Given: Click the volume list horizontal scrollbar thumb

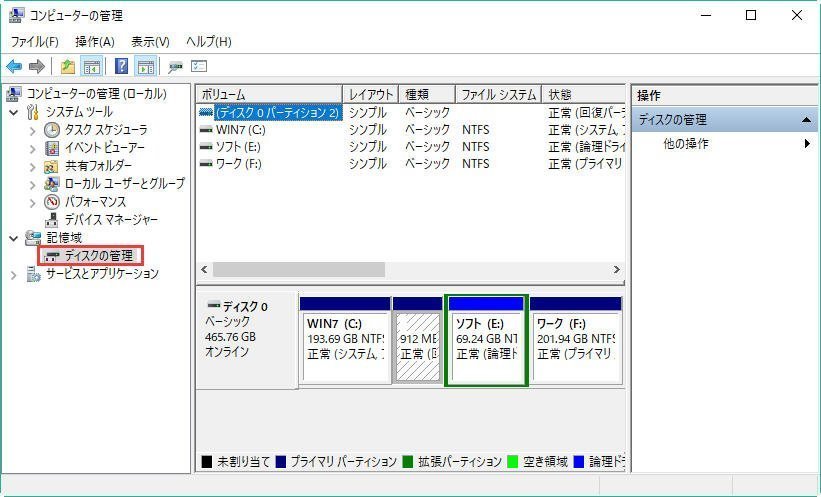Looking at the screenshot, I should tap(298, 270).
